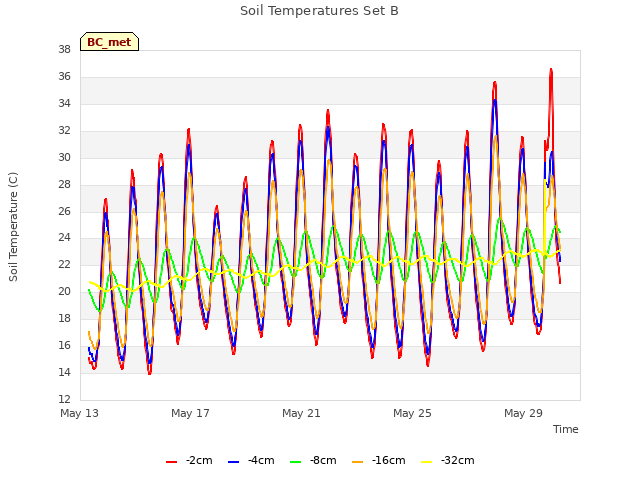Click the yellow -32cm legend swatch
The image size is (640, 480).
point(427,462)
